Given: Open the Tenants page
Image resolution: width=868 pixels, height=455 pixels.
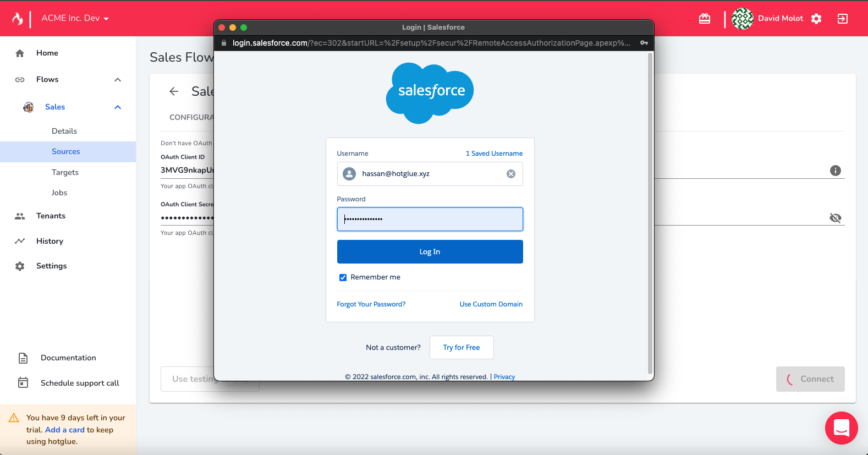Looking at the screenshot, I should click(51, 216).
